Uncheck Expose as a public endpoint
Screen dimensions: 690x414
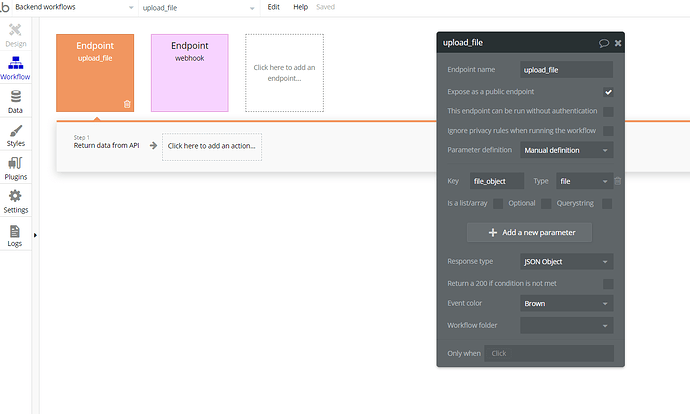pos(608,92)
